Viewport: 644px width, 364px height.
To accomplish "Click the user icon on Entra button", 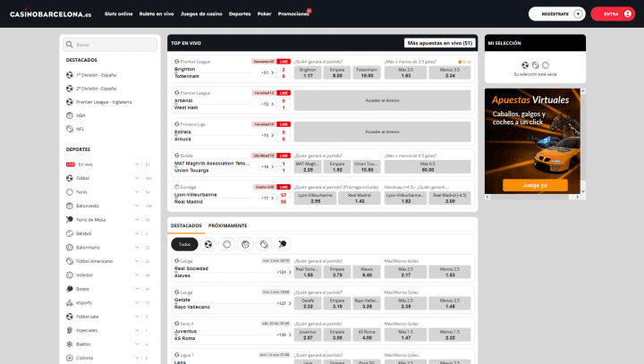I will (624, 14).
